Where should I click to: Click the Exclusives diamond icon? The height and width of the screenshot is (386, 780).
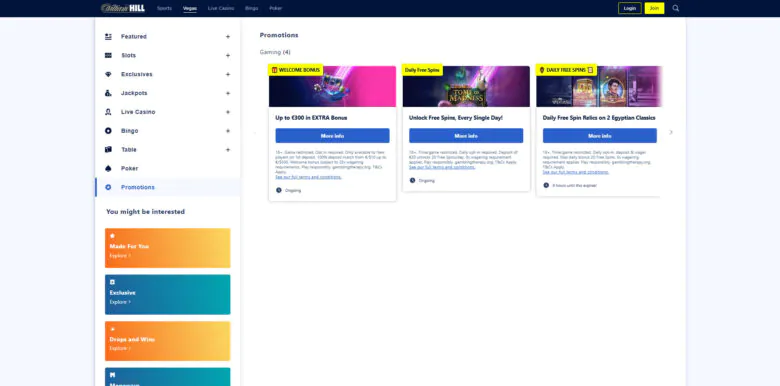click(108, 74)
